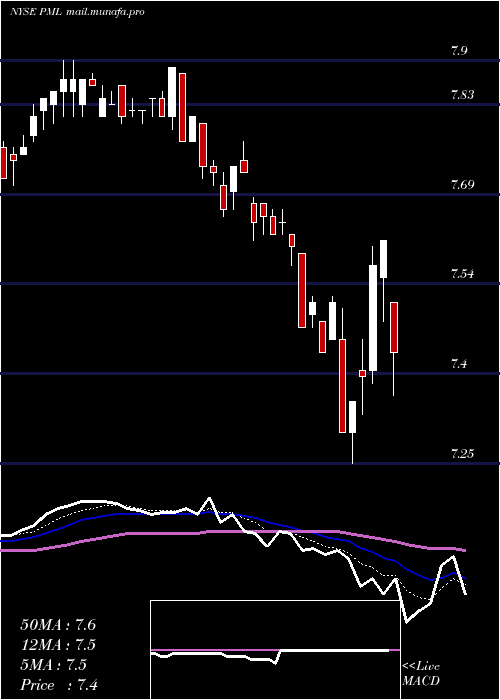Click the 7.83 price axis label
The width and height of the screenshot is (500, 700).
point(462,95)
